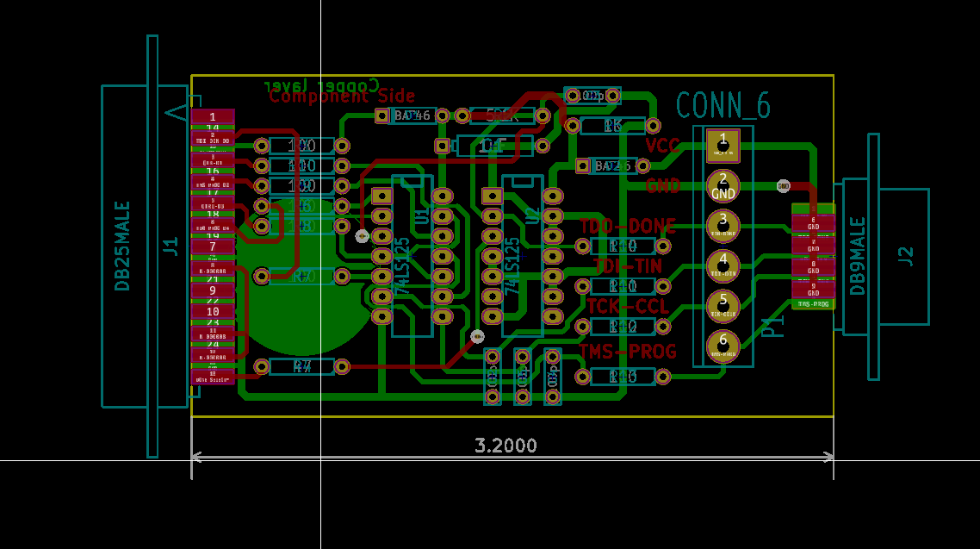The height and width of the screenshot is (549, 980).
Task: Select round pad 6 of CONN_6
Action: [723, 346]
